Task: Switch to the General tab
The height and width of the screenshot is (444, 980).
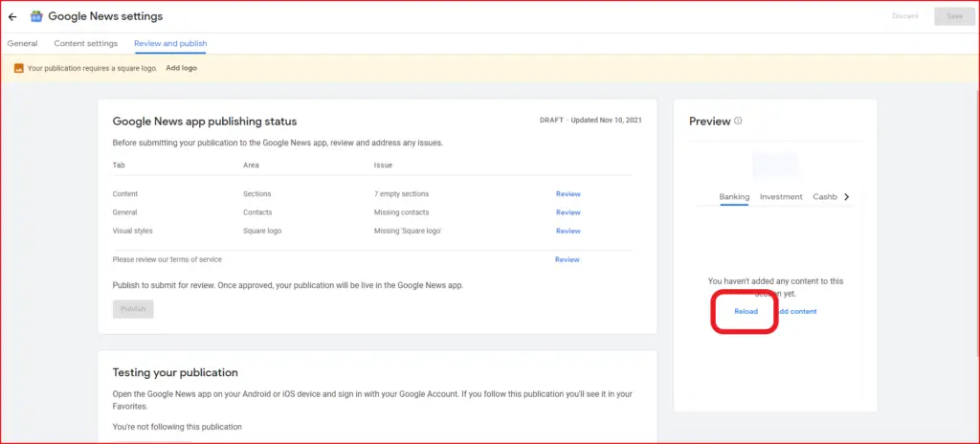Action: [23, 44]
